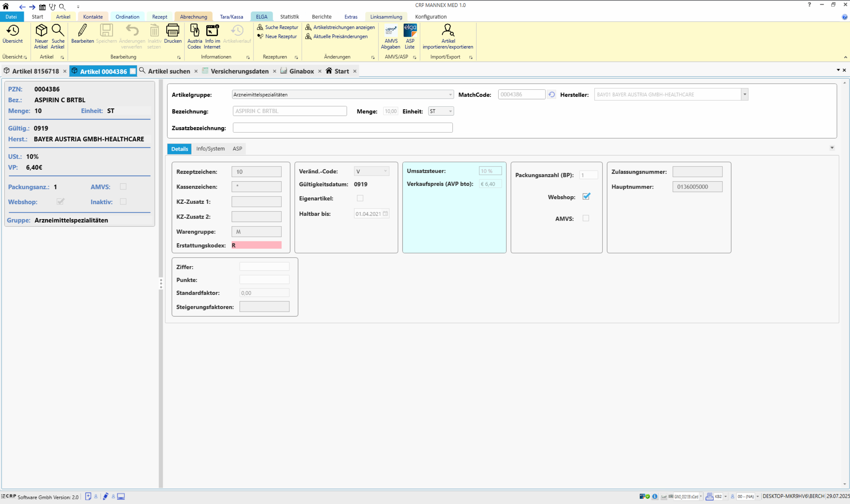The width and height of the screenshot is (850, 504).
Task: Open the Einheit ST dropdown
Action: tap(450, 111)
